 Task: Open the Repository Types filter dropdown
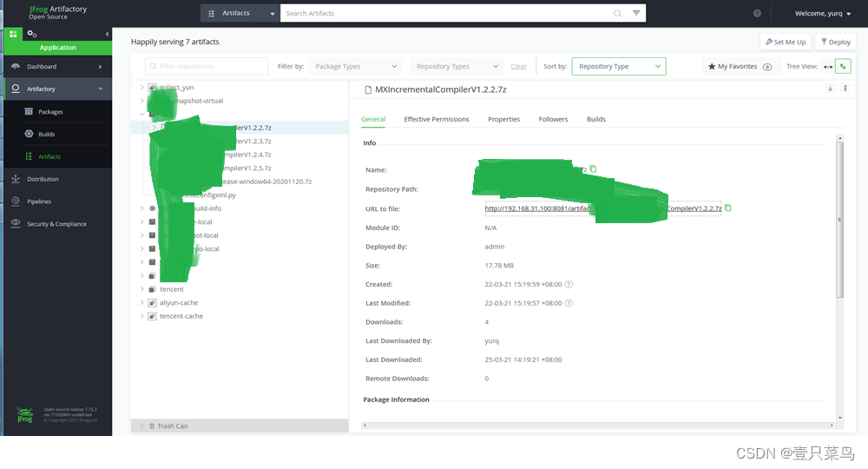457,67
